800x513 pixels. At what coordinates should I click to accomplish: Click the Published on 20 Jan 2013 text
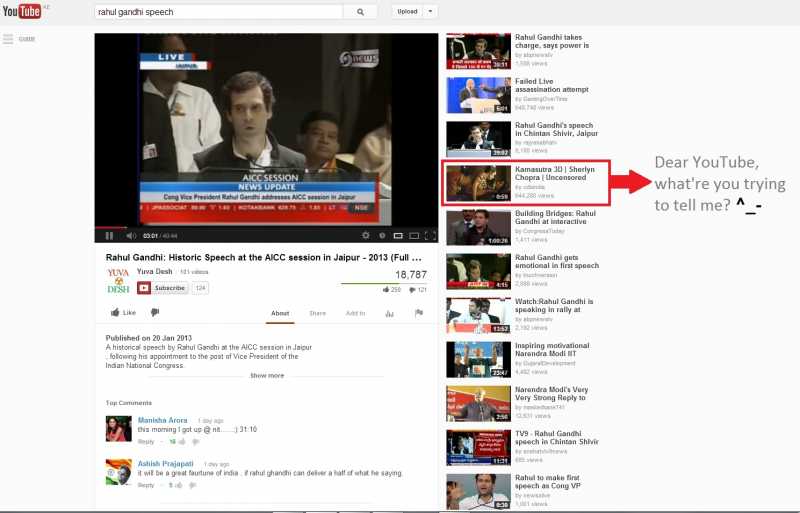148,338
